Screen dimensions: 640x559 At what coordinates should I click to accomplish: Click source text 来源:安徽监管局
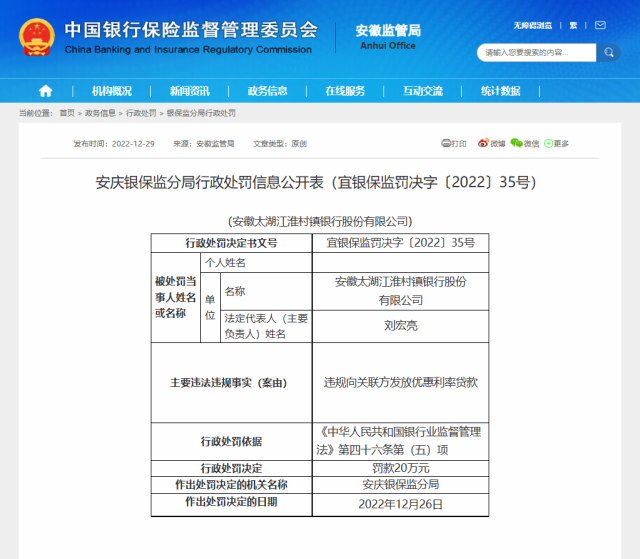[204, 144]
